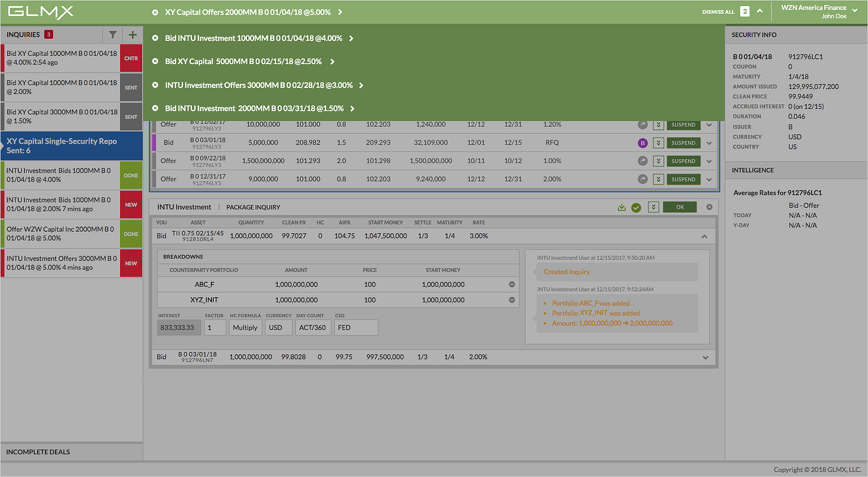Open the Currency field showing USD
This screenshot has width=868, height=477.
pyautogui.click(x=278, y=328)
